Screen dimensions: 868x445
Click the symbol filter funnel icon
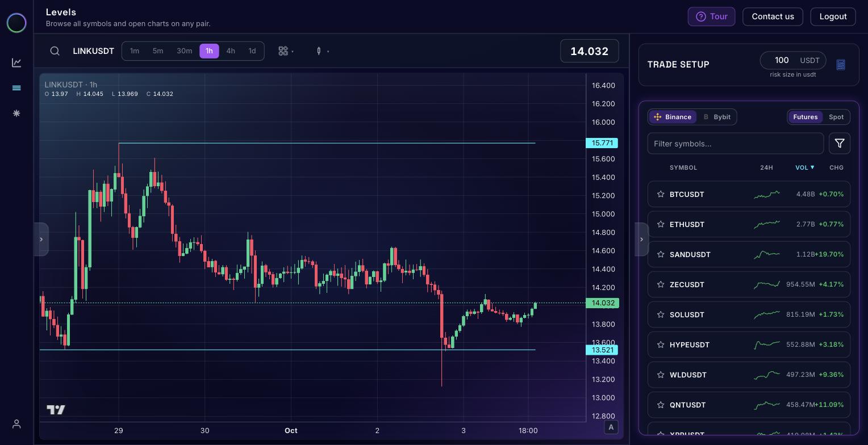840,144
